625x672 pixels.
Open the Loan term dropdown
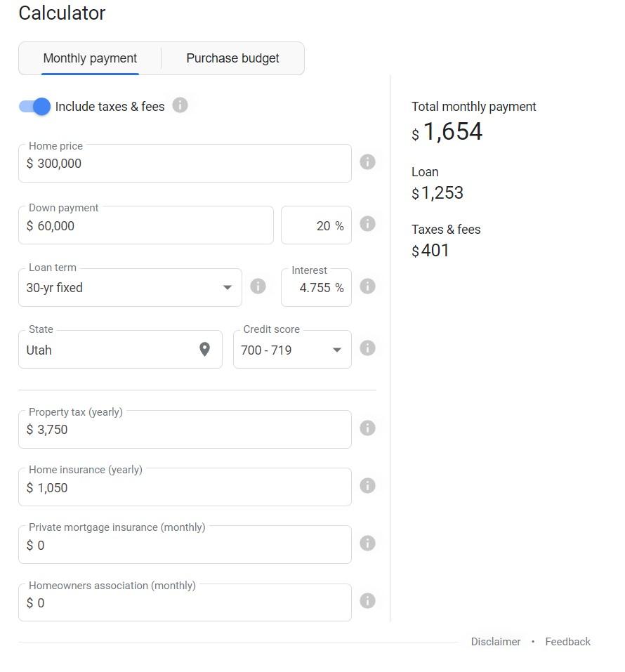click(x=226, y=287)
